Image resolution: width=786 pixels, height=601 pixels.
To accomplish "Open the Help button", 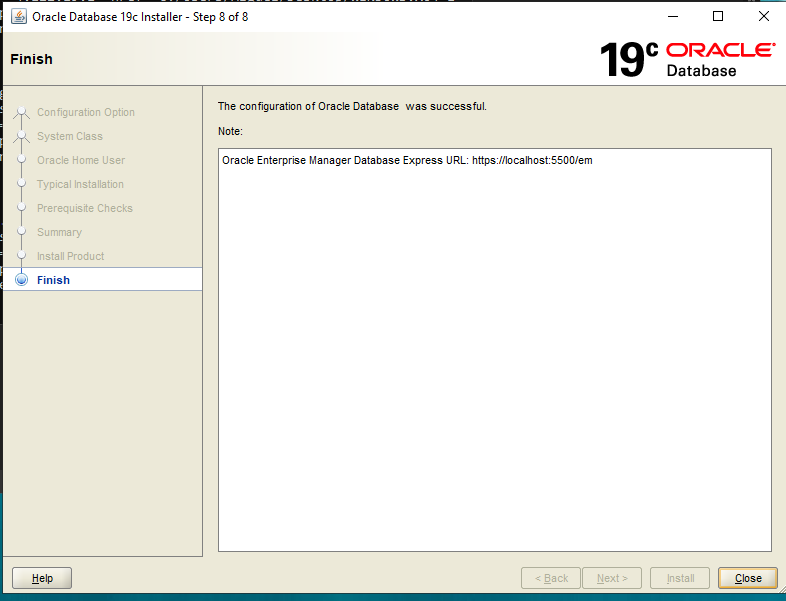I will 42,578.
